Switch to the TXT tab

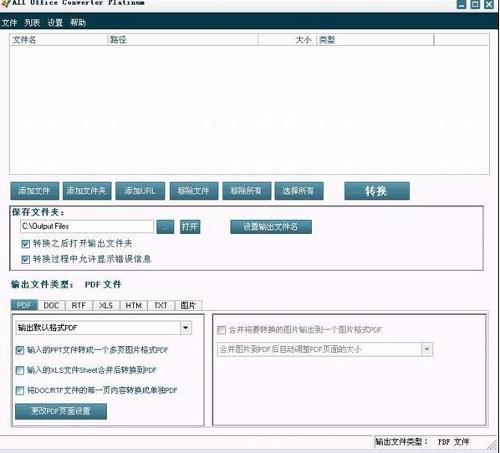pyautogui.click(x=161, y=305)
